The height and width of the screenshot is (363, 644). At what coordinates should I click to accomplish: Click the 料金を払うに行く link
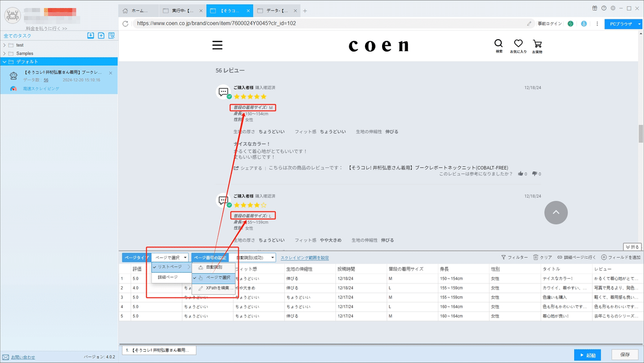47,28
